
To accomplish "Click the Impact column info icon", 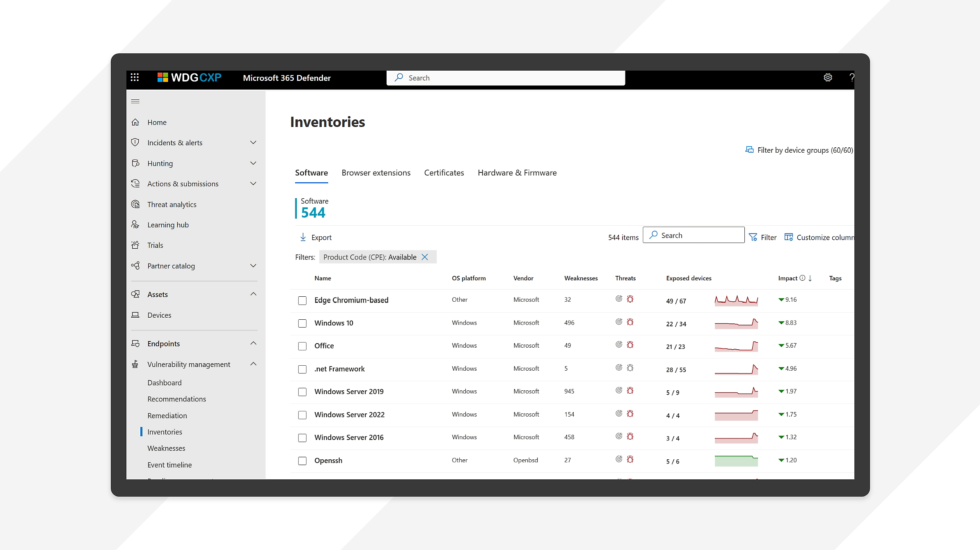I will (802, 278).
